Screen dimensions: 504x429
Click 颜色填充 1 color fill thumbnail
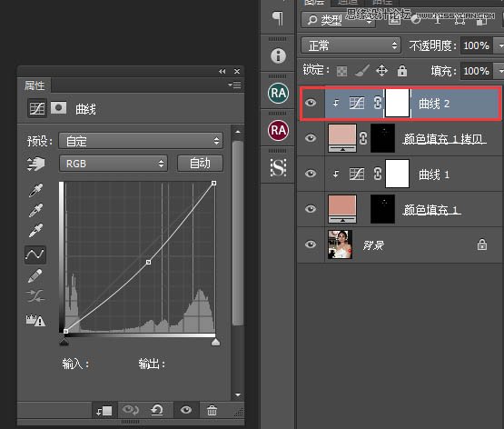point(342,209)
